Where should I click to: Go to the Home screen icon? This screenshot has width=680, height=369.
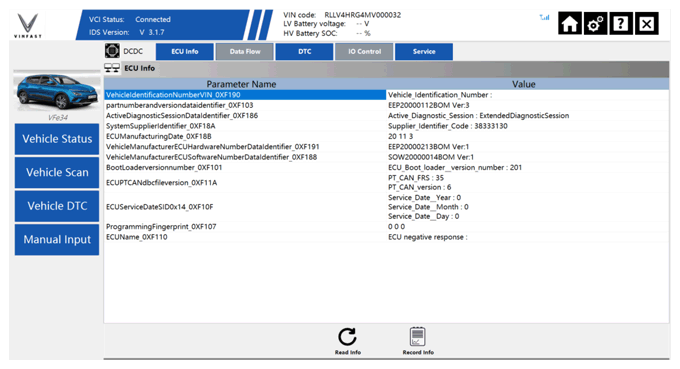[x=569, y=23]
